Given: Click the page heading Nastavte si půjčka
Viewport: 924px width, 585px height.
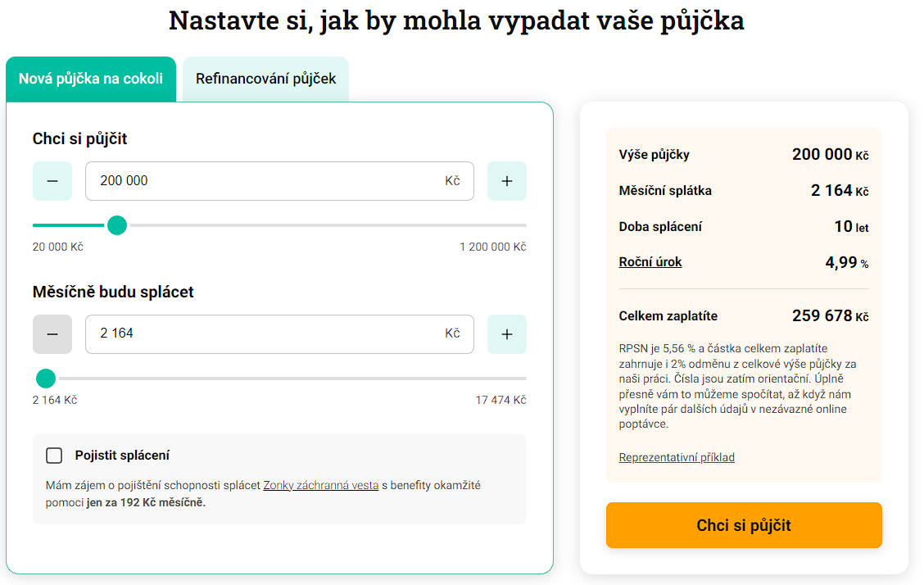Looking at the screenshot, I should 457,20.
